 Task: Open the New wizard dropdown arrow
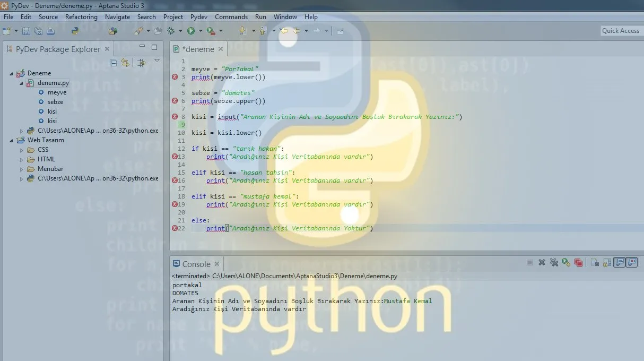coord(16,31)
